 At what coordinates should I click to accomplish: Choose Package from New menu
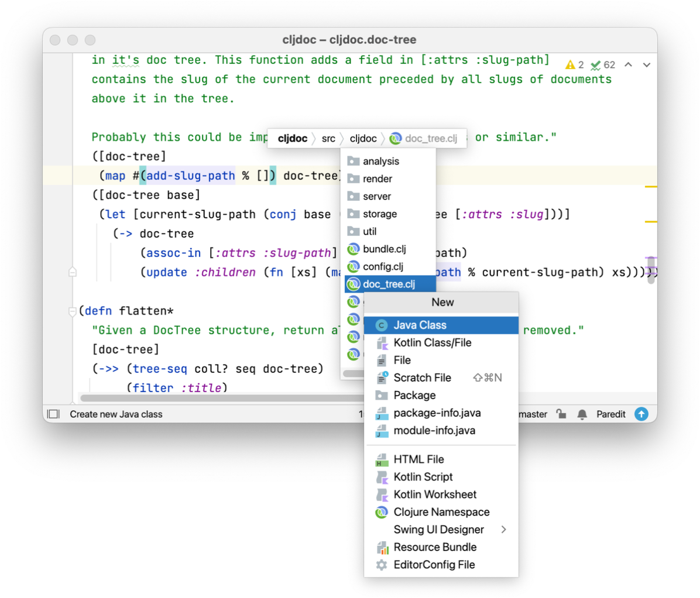tap(441, 396)
